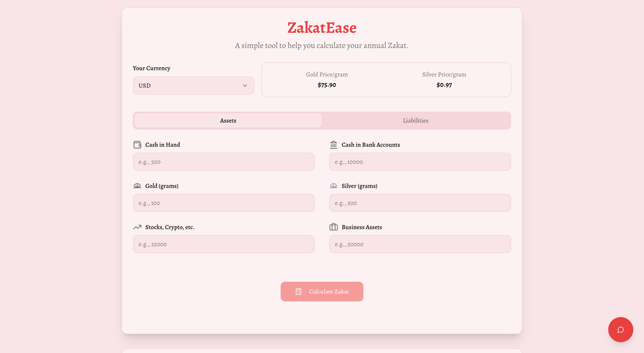This screenshot has width=644, height=353.
Task: Click the calculator icon inside the Calculate button
Action: [x=298, y=291]
